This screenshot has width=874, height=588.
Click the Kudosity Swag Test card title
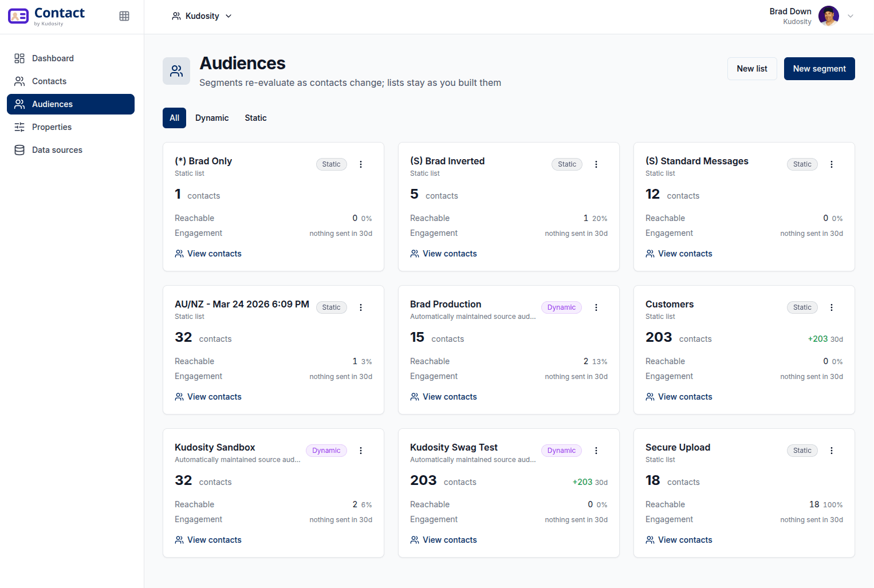454,447
